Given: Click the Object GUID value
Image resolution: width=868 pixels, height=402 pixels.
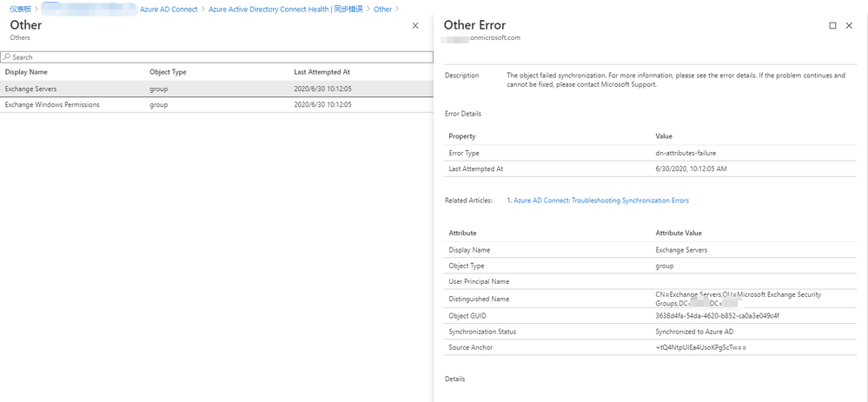Looking at the screenshot, I should [x=718, y=316].
